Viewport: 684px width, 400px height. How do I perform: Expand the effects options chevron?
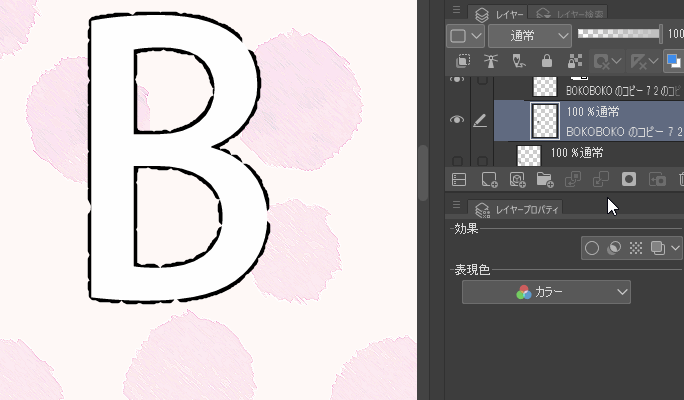pyautogui.click(x=676, y=248)
